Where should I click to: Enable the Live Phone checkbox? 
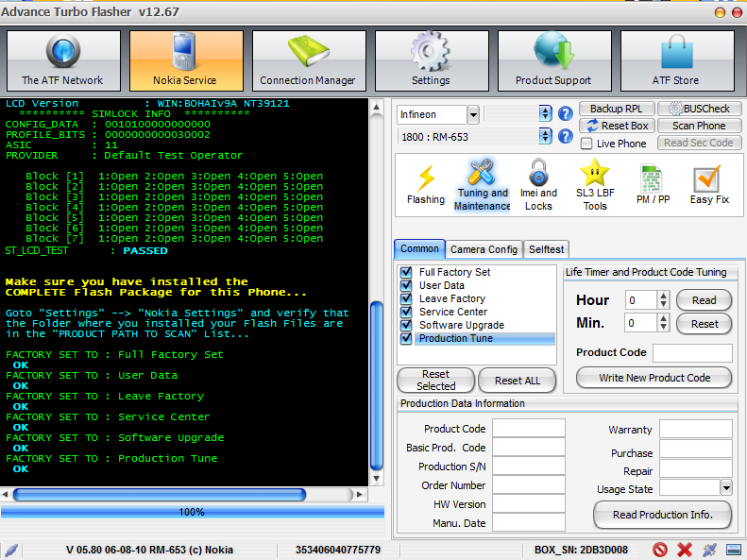[586, 144]
